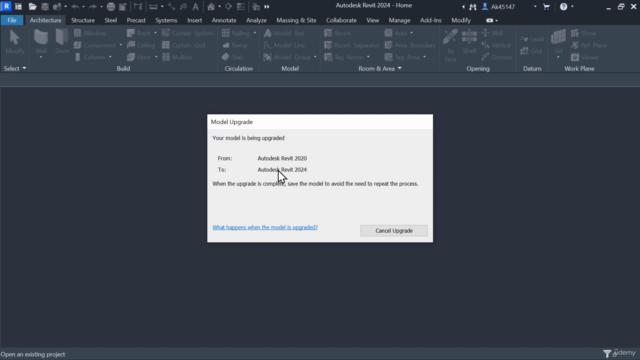The image size is (640, 360).
Task: Toggle the Thin Lines icon in quick access toolbar
Action: [x=241, y=7]
